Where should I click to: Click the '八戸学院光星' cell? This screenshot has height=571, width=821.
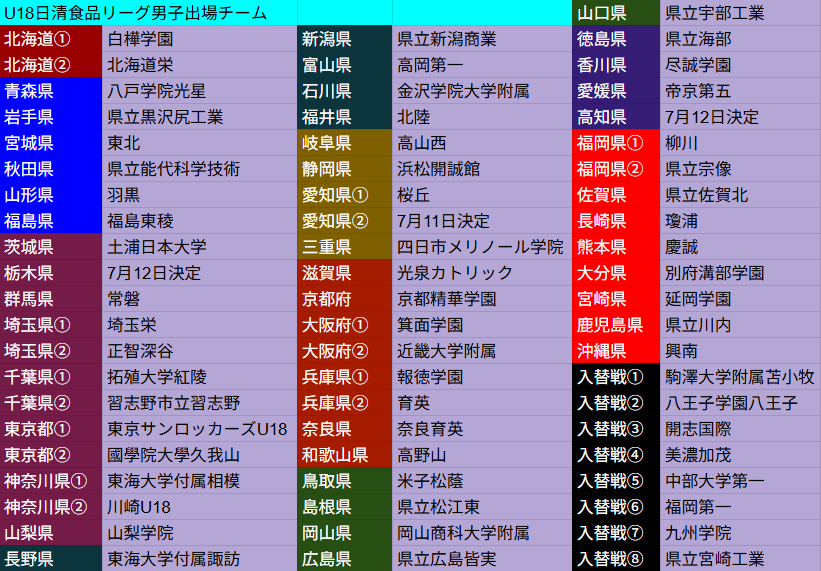pos(199,91)
